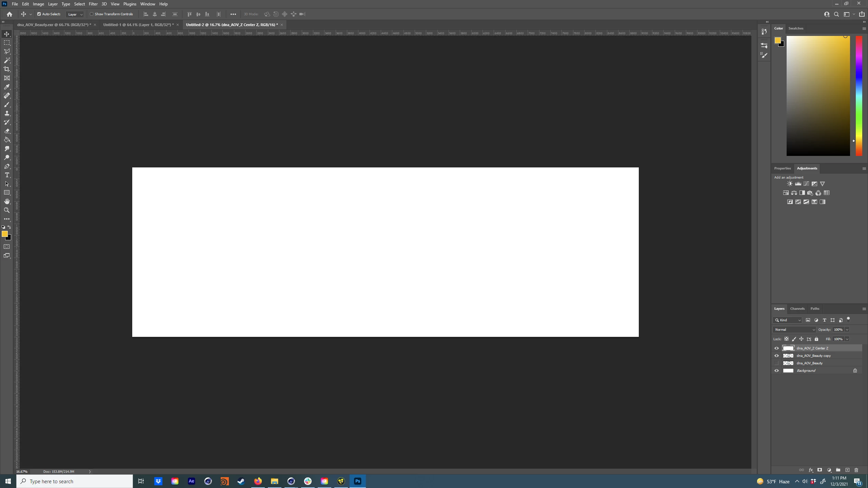This screenshot has height=488, width=868.
Task: Enable Show Transform Controls checkbox
Action: [x=92, y=14]
